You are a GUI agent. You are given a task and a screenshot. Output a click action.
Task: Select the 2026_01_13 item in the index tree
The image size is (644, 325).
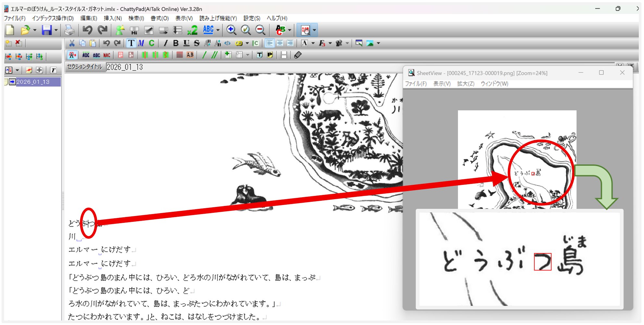coord(33,82)
